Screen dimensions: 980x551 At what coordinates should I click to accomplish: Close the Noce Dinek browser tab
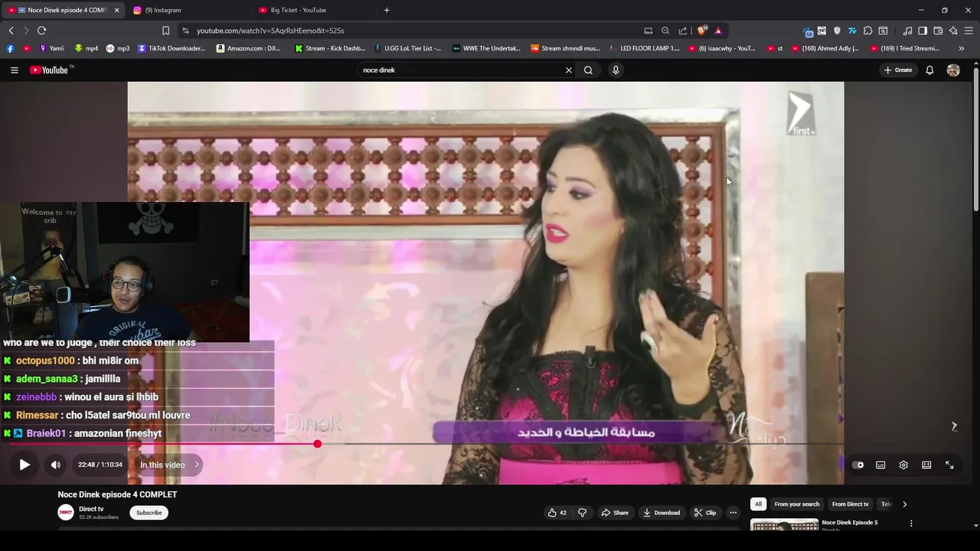116,10
